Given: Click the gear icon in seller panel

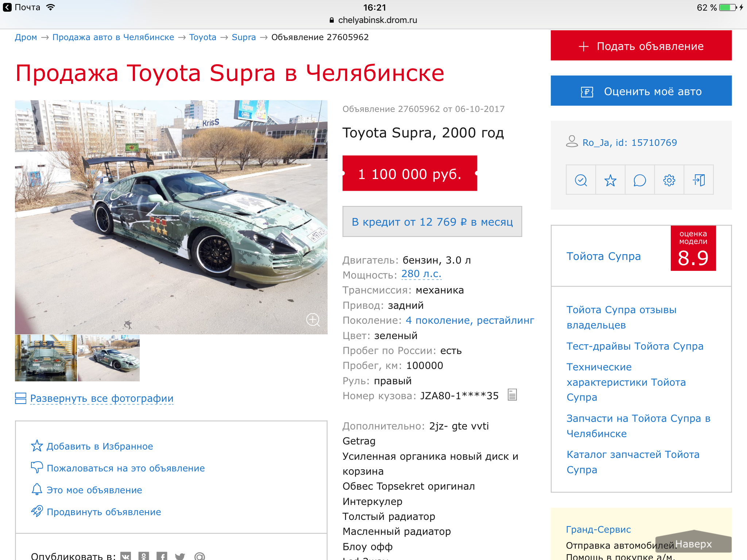Looking at the screenshot, I should tap(669, 180).
